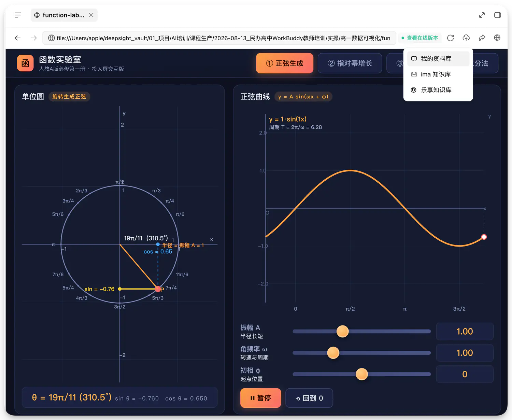
Task: Click the red point P on the unit circle
Action: [x=158, y=289]
